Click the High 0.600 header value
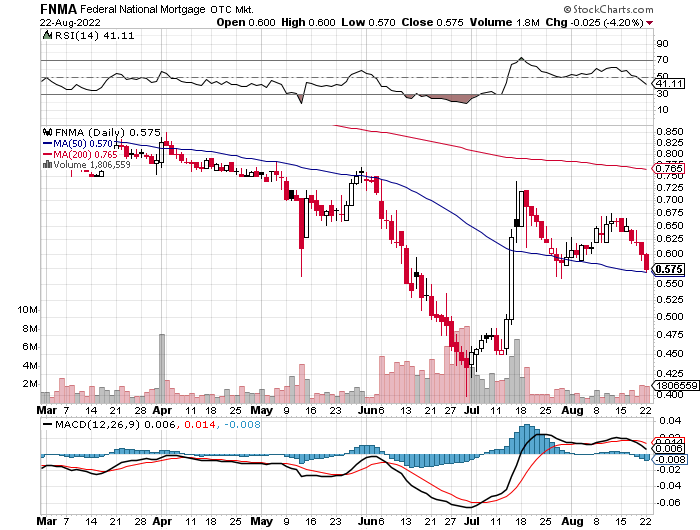The image size is (700, 530). point(308,22)
